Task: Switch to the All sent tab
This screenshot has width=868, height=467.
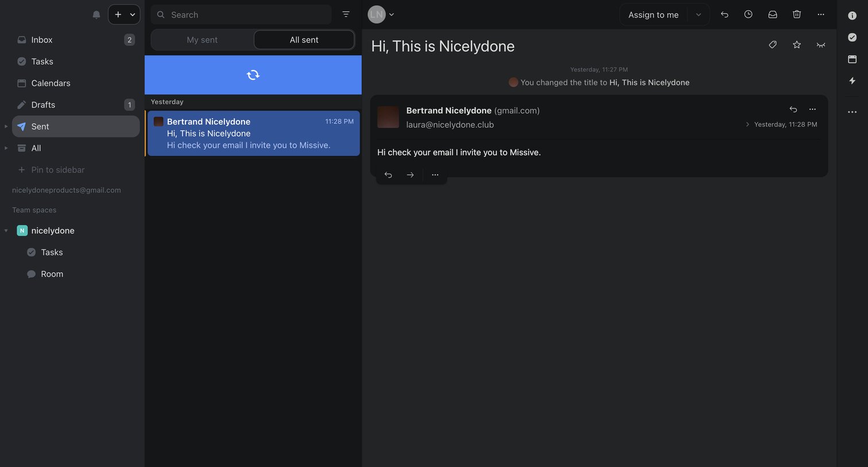Action: [x=304, y=40]
